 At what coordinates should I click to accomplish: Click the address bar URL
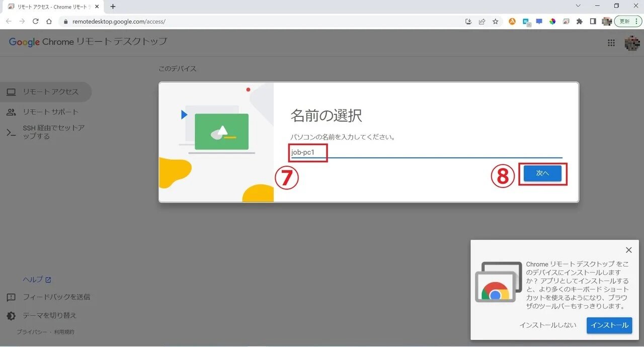(119, 22)
